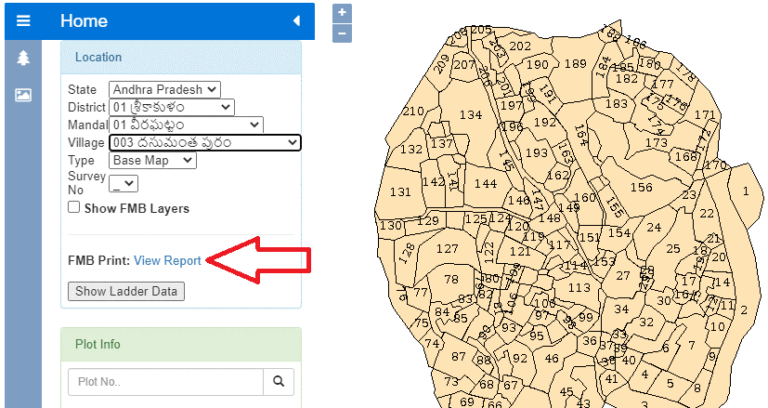
Task: Open the hamburger menu icon
Action: click(23, 21)
